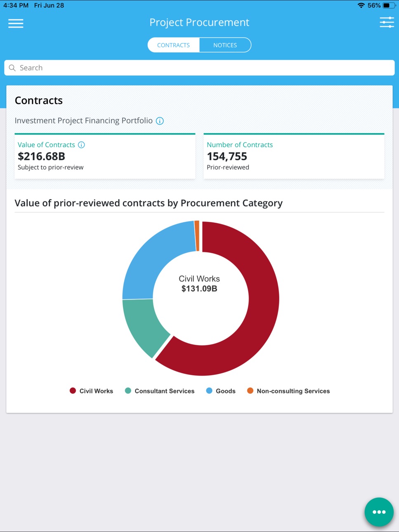Image resolution: width=399 pixels, height=532 pixels.
Task: Tap the search magnifier icon
Action: [x=12, y=68]
